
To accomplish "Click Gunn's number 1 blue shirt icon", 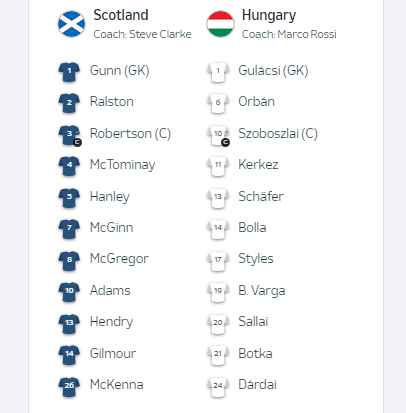I will pos(69,72).
